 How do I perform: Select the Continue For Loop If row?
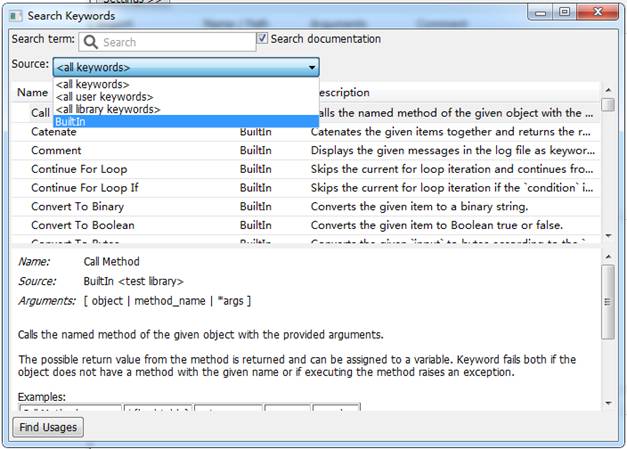(x=305, y=188)
